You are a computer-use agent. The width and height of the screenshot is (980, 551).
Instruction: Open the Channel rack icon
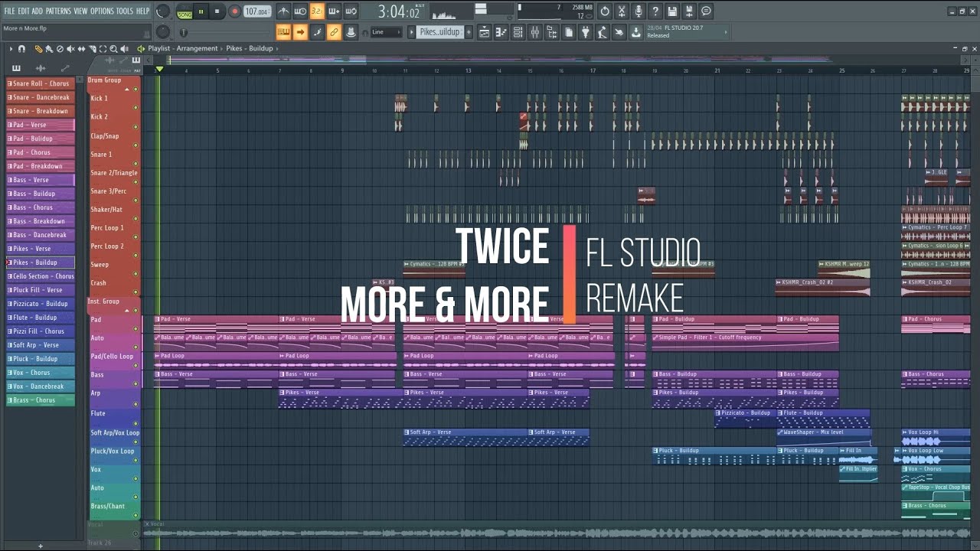518,32
